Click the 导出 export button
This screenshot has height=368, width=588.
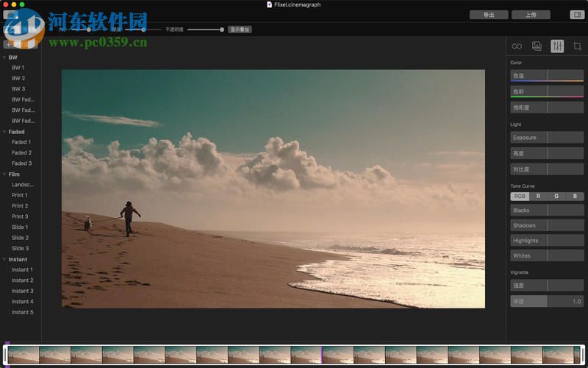point(489,15)
